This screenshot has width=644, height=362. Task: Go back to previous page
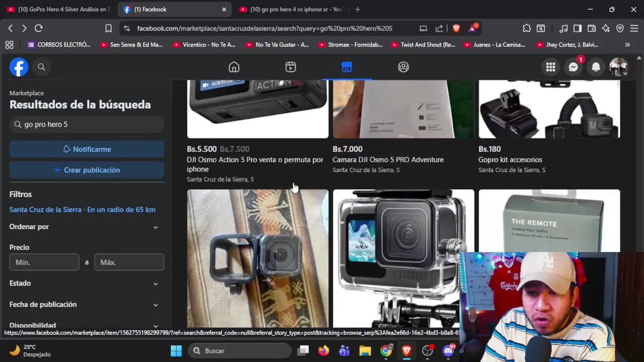point(10,28)
